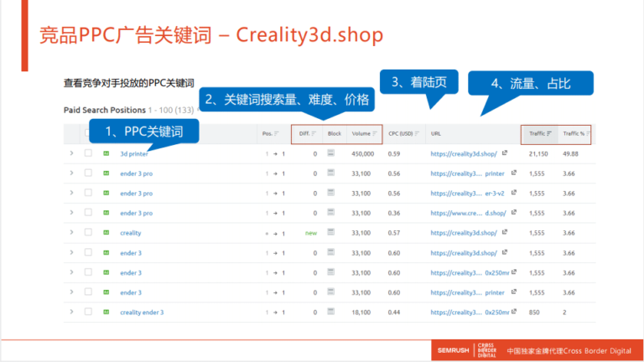Click Block icon in creality ender 3 row
This screenshot has width=644, height=362.
point(331,313)
